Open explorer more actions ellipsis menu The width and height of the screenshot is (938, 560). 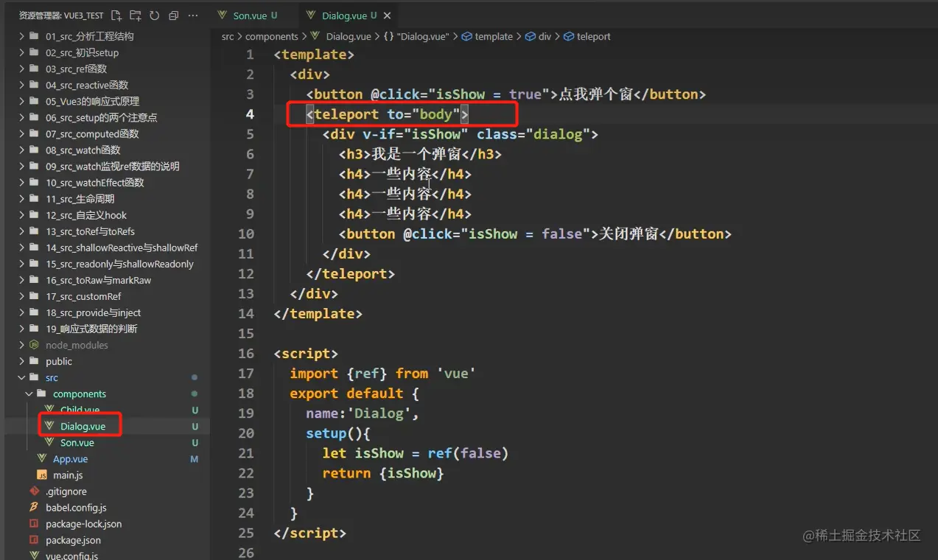(193, 15)
